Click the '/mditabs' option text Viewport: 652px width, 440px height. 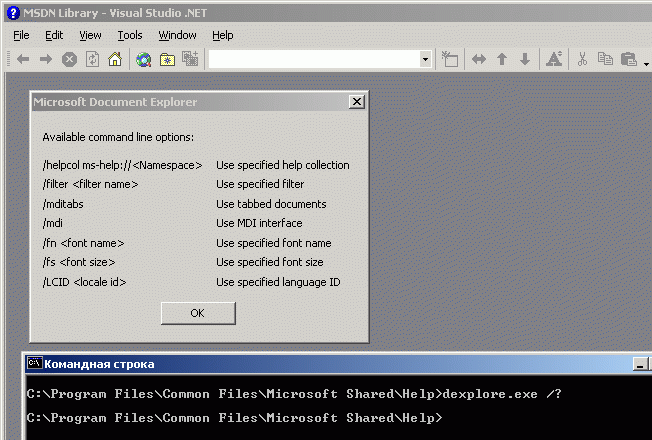pos(63,204)
